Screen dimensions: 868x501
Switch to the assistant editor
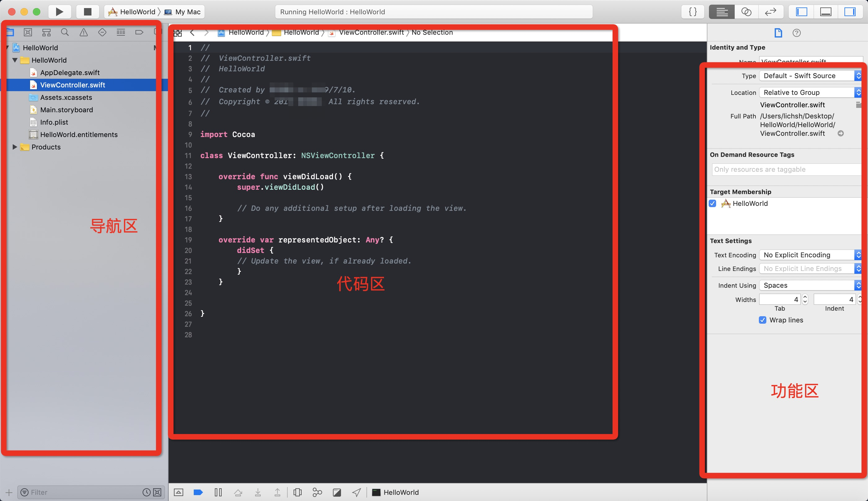pyautogui.click(x=746, y=12)
